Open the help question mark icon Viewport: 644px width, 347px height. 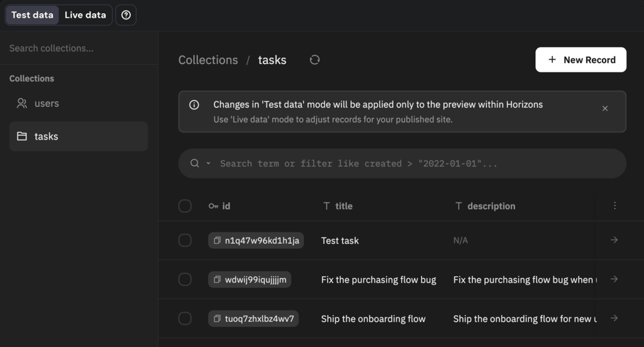coord(126,15)
